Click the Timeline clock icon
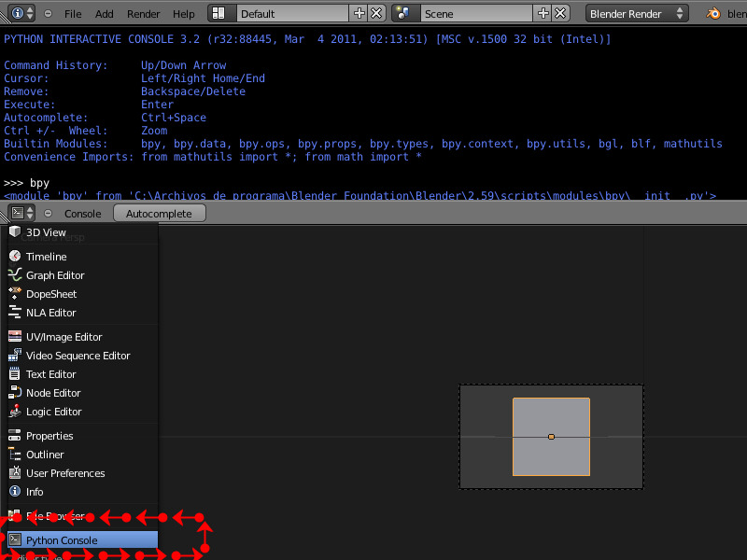 (x=15, y=256)
